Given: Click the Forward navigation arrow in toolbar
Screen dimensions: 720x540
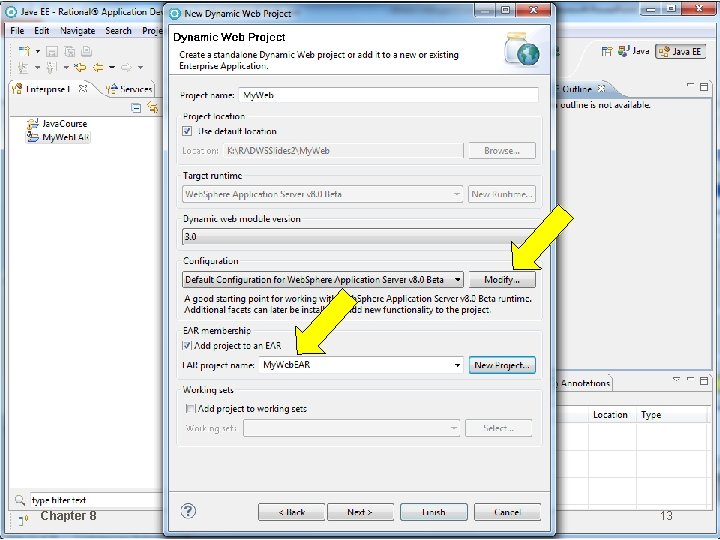Looking at the screenshot, I should (126, 68).
